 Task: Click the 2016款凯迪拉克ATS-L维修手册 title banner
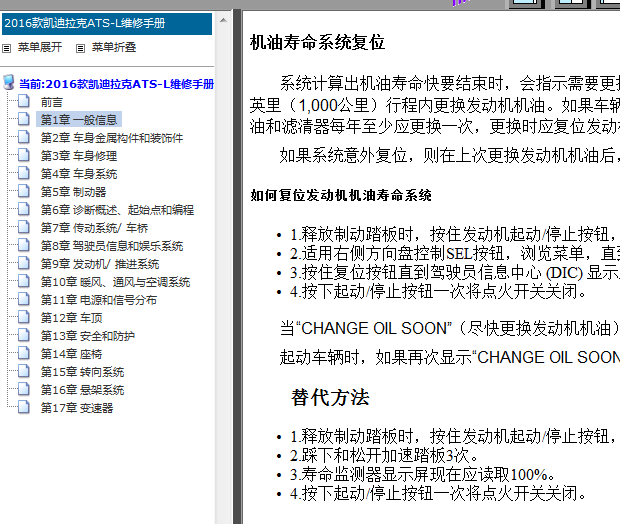(107, 23)
